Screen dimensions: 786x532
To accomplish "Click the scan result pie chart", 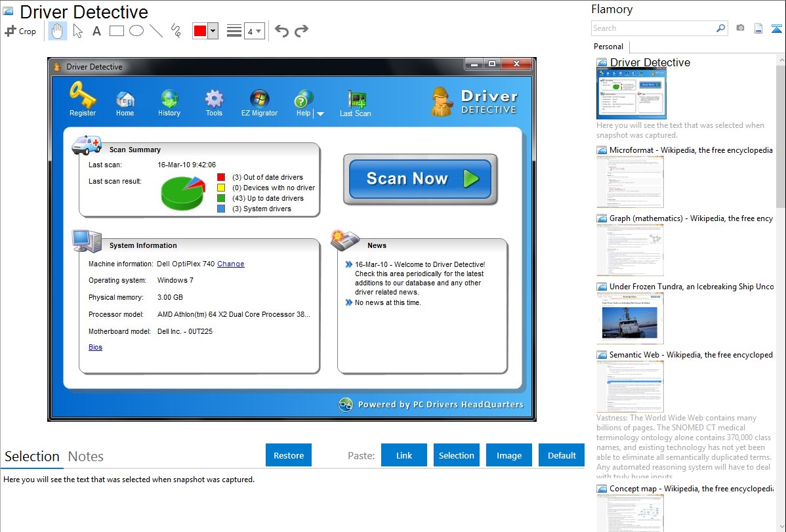I will pos(183,193).
